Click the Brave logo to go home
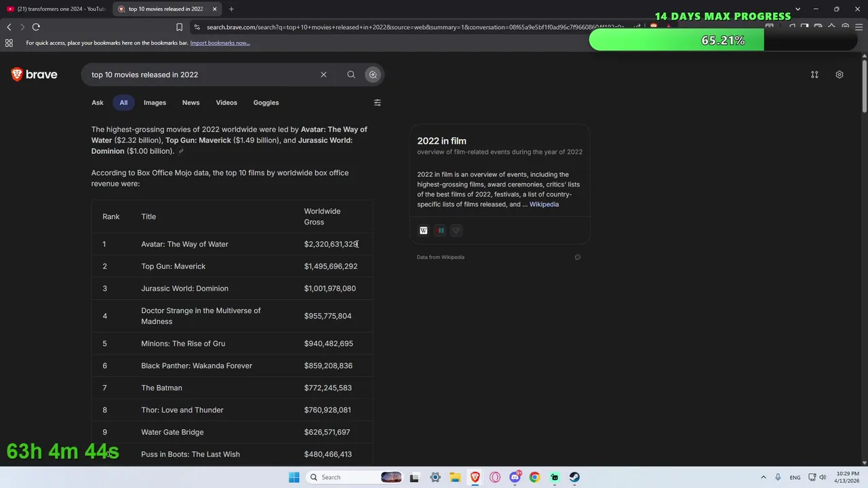 coord(34,75)
